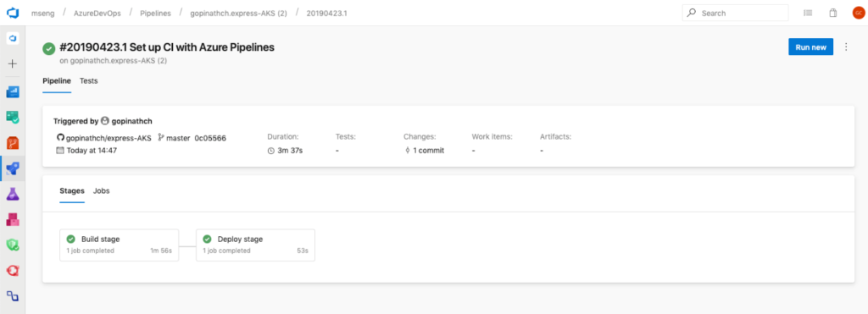This screenshot has height=314, width=868.
Task: Open the Deploy stage card
Action: coord(255,245)
